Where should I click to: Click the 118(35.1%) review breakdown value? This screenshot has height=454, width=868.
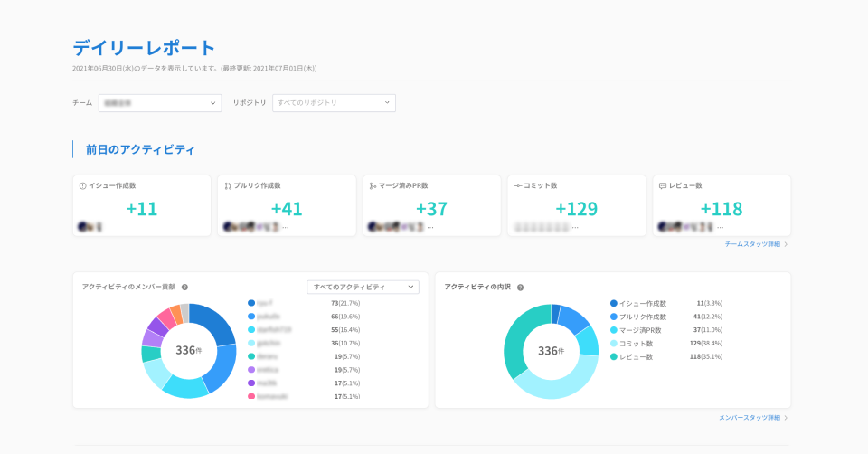706,356
